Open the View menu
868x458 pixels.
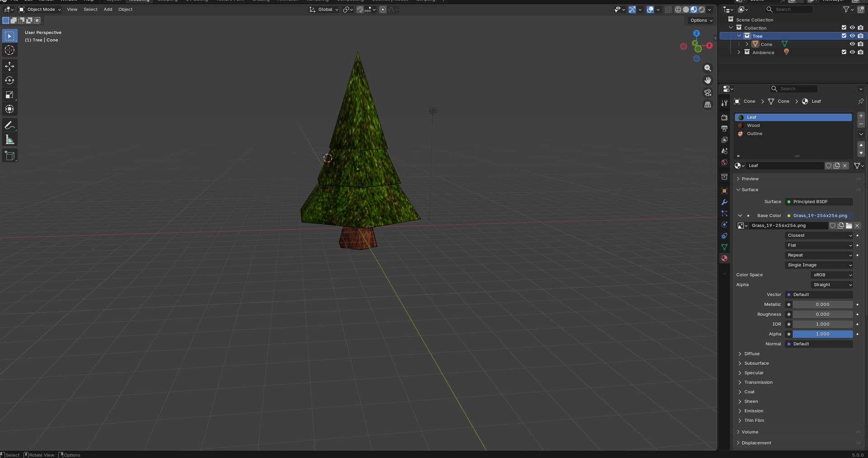click(x=72, y=9)
